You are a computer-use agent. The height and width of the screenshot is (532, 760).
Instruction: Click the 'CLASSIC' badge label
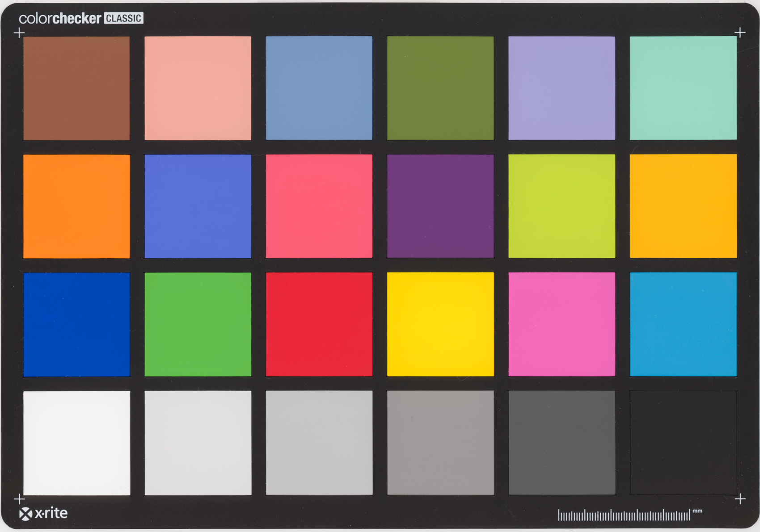(x=124, y=18)
